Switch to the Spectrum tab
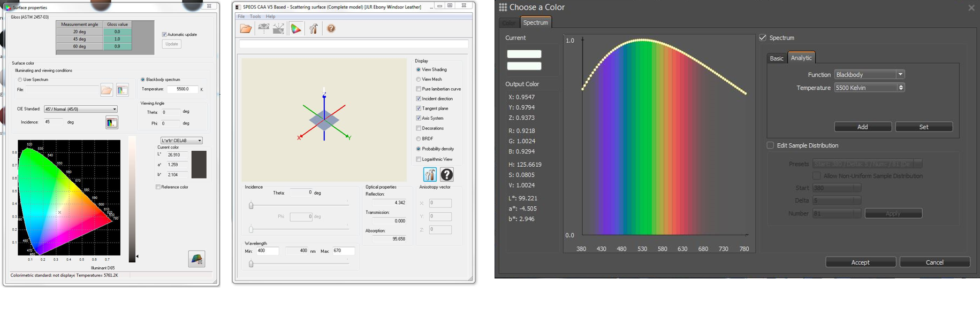The width and height of the screenshot is (980, 310). click(536, 22)
